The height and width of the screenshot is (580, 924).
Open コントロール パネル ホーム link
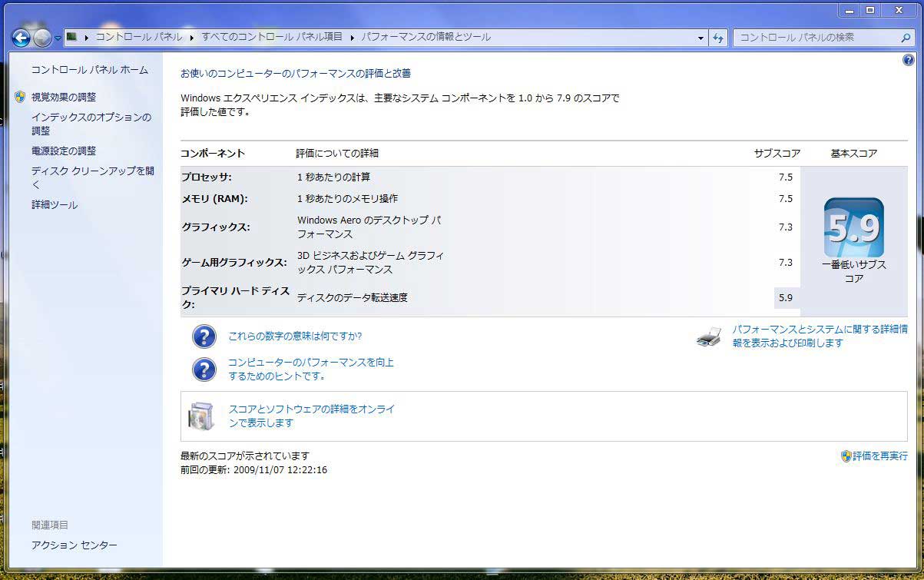coord(90,70)
